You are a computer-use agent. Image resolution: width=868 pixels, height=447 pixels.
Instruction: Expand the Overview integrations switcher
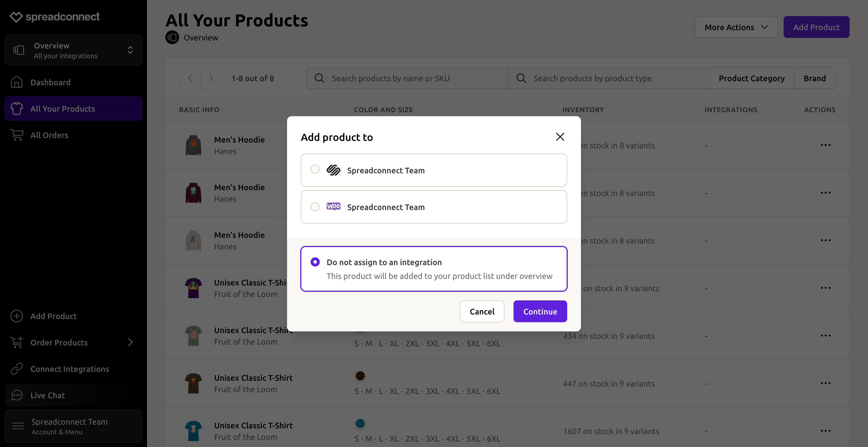coord(130,50)
